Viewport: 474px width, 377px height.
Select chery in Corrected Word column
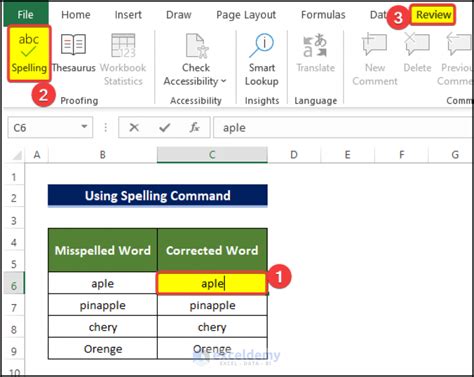[212, 327]
